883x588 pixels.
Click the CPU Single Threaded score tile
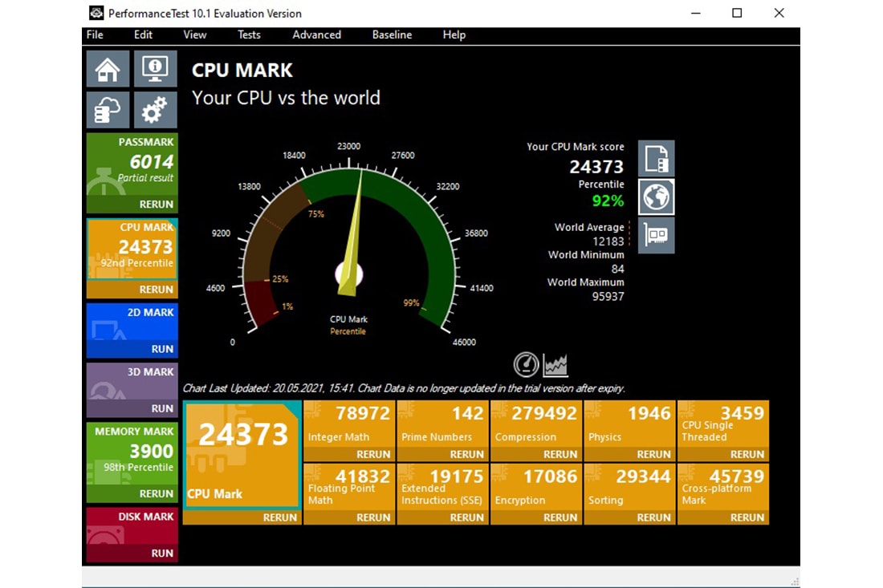coord(722,424)
